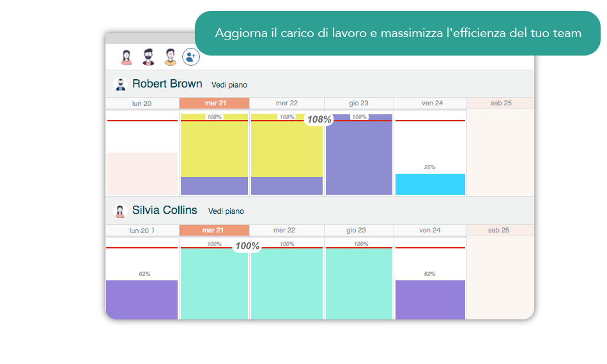Click sab 25 header in Robert Brown's calendar

pos(500,103)
